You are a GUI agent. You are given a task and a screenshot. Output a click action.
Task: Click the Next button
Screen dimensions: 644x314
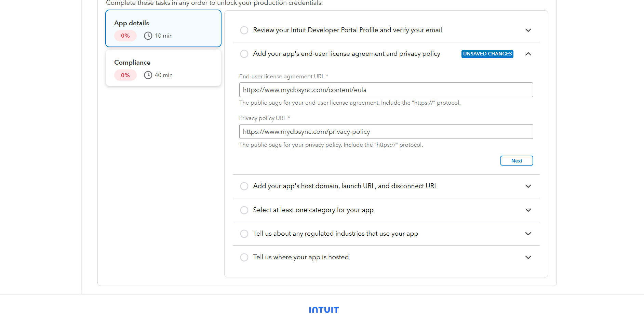pyautogui.click(x=516, y=161)
